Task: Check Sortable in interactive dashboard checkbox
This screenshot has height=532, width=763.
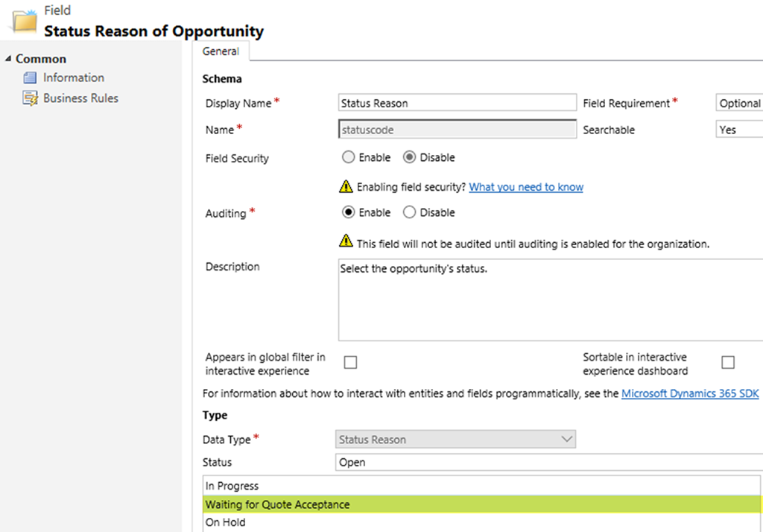Action: (x=728, y=363)
